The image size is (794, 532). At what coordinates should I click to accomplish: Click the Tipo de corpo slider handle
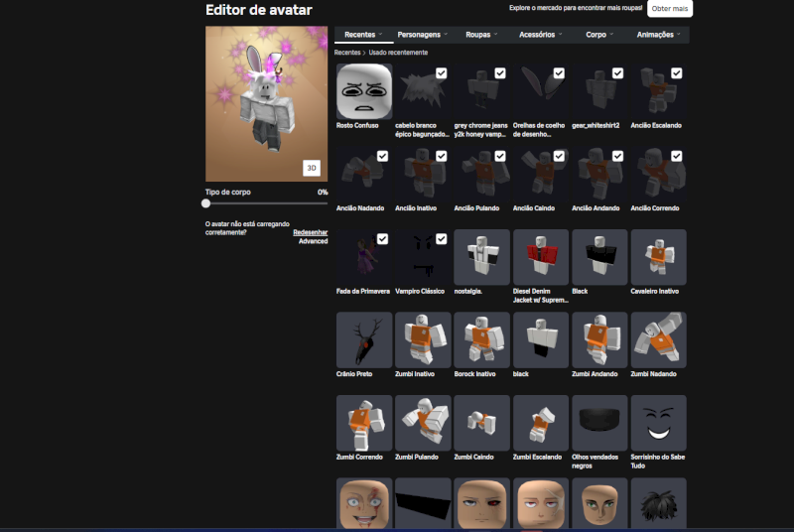205,203
